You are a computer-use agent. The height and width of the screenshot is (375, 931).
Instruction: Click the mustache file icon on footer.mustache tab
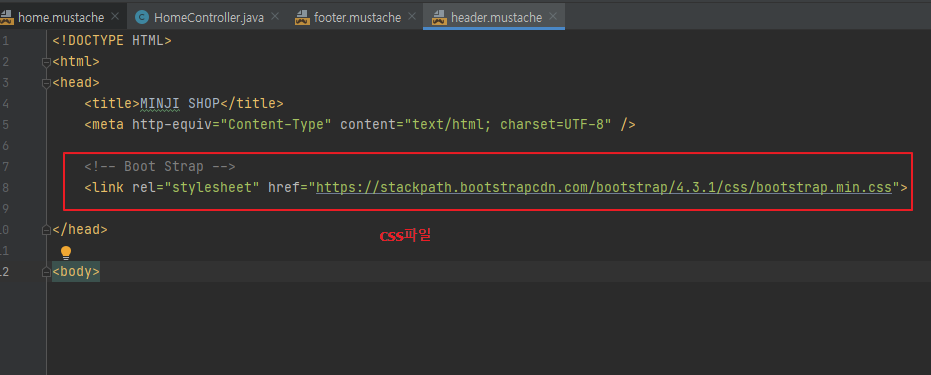(x=302, y=17)
